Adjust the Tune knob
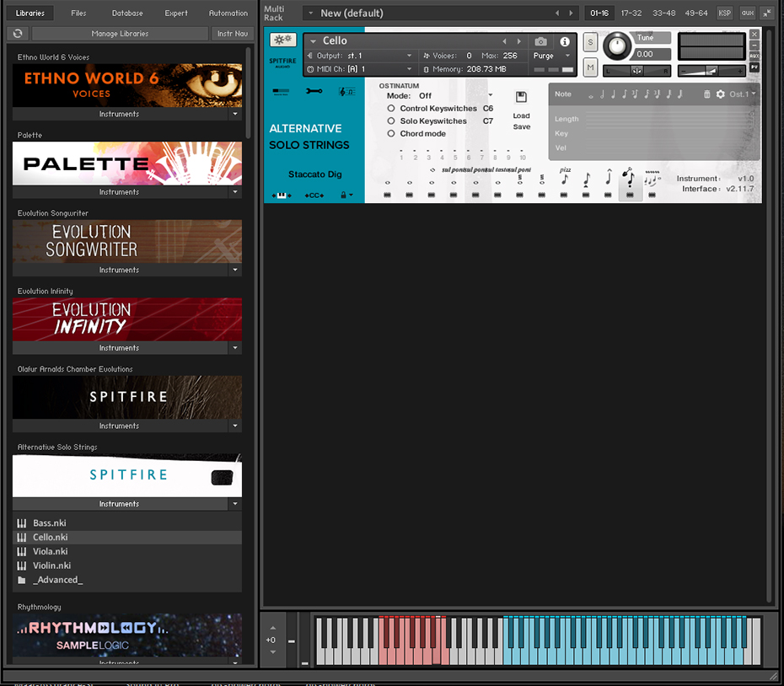Viewport: 784px width, 686px height. 617,46
